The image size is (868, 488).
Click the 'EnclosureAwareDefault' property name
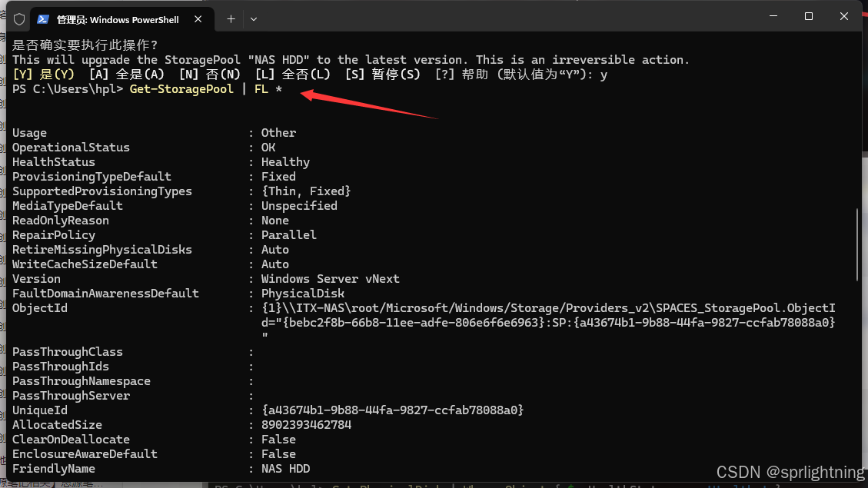click(85, 453)
